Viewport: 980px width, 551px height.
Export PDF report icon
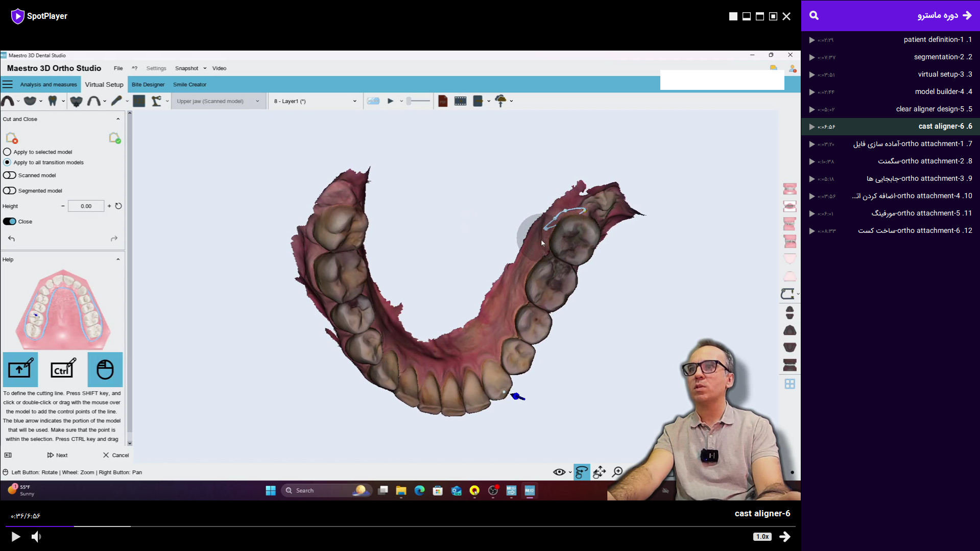(443, 101)
